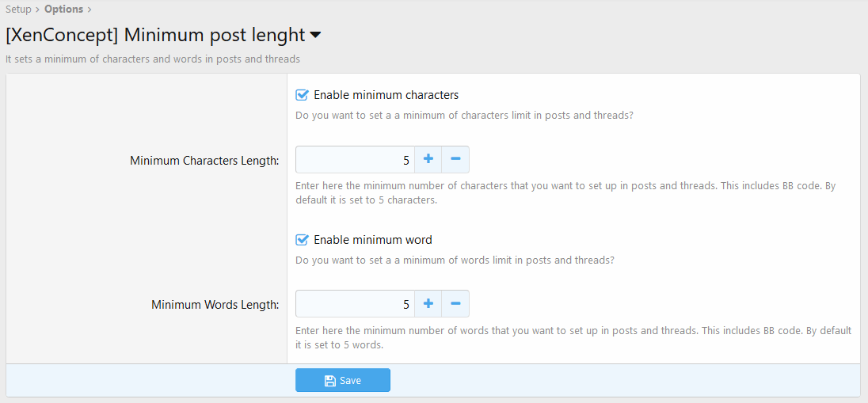The width and height of the screenshot is (868, 403).
Task: Click the words limit question hint text
Action: 455,260
